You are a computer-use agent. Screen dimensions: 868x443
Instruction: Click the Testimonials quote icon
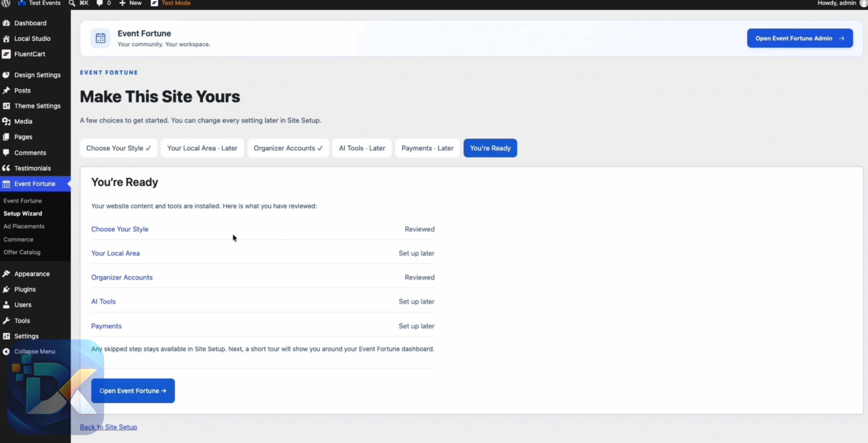[x=6, y=168]
